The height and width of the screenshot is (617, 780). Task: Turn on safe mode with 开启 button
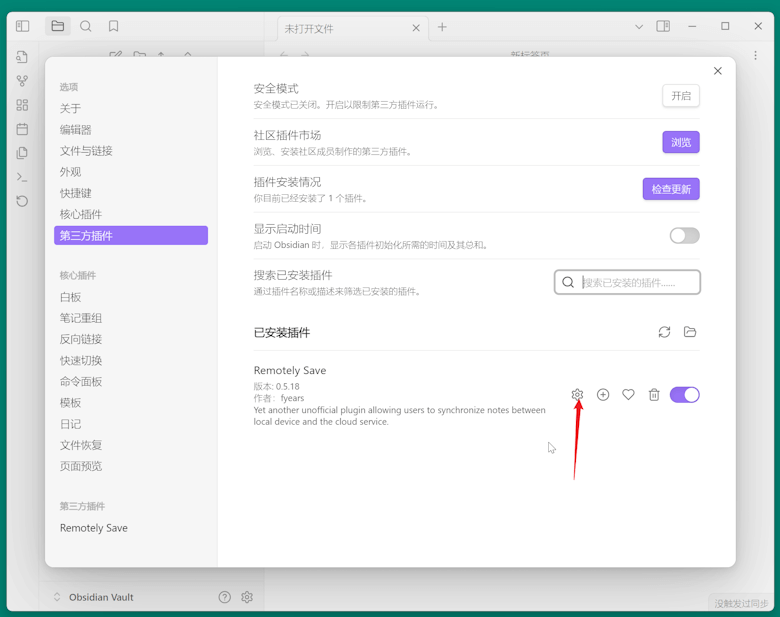coord(680,96)
